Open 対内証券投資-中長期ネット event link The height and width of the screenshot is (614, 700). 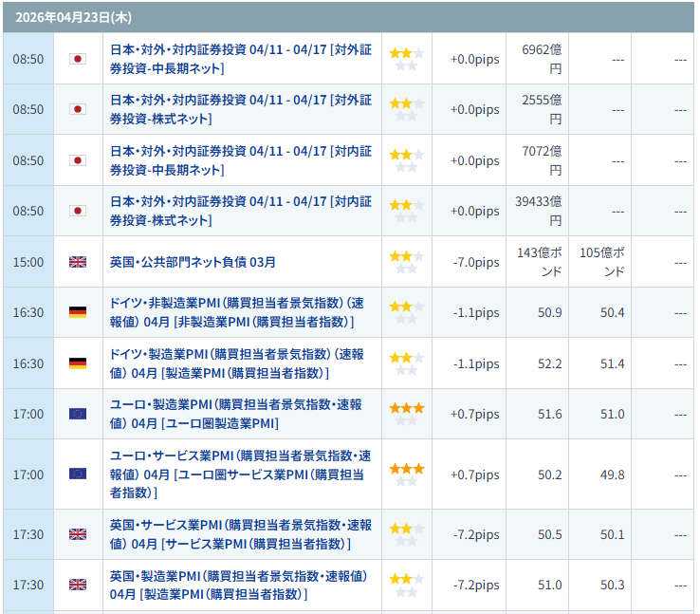point(241,160)
